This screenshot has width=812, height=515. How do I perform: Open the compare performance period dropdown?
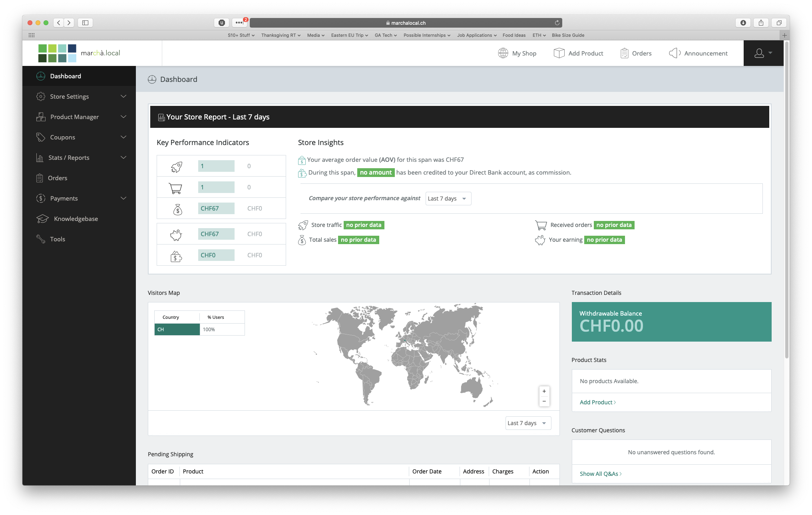(448, 199)
